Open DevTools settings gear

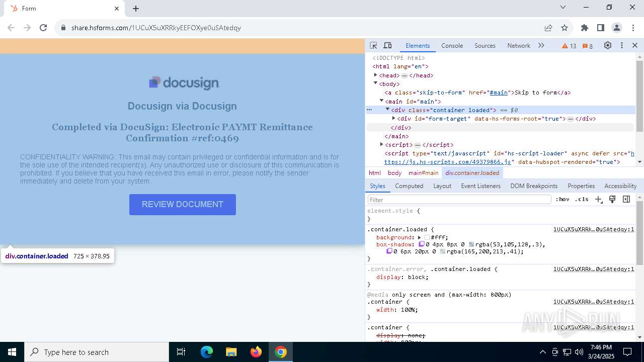[x=608, y=46]
